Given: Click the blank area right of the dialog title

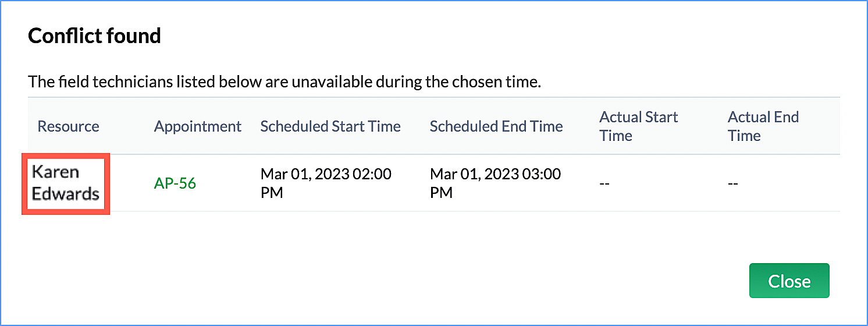Looking at the screenshot, I should coord(465,36).
